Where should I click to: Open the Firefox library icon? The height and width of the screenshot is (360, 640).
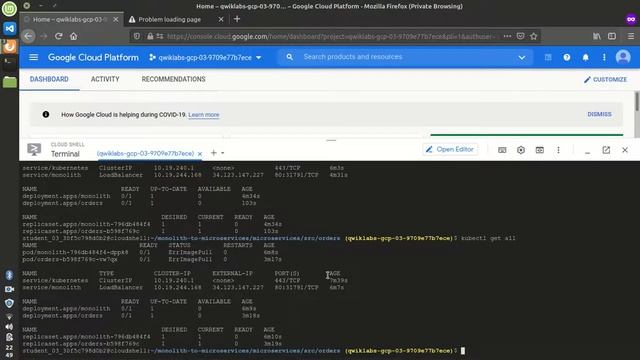tap(597, 36)
